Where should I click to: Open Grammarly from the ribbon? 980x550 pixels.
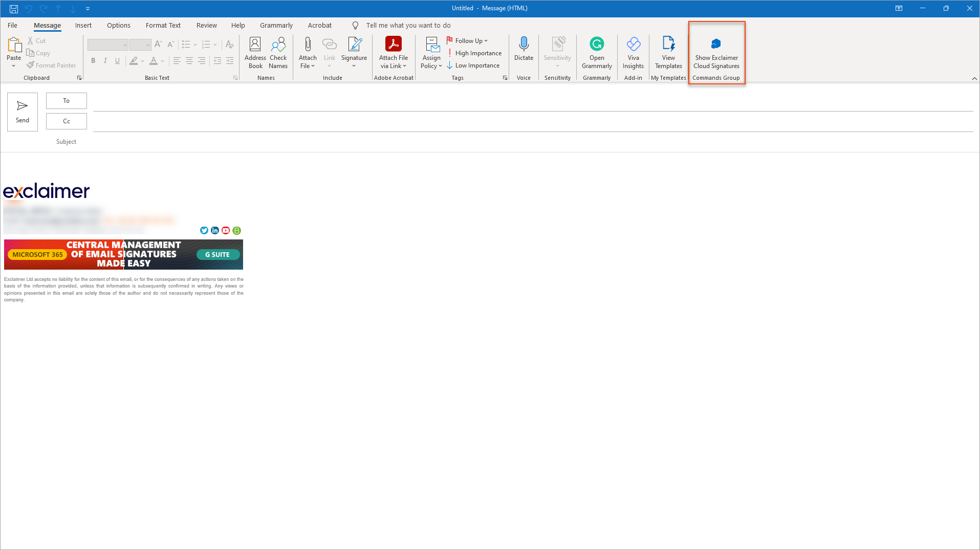(x=596, y=45)
